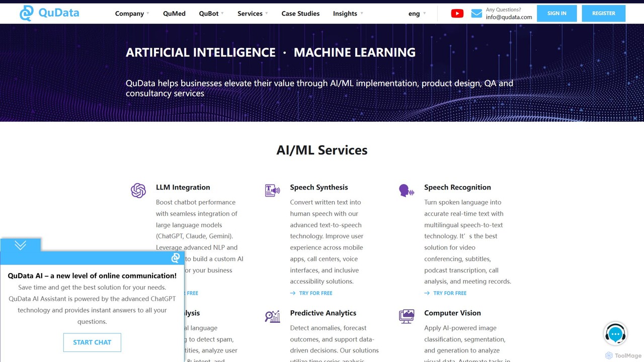Click the info@qudata.com email link

pyautogui.click(x=509, y=17)
